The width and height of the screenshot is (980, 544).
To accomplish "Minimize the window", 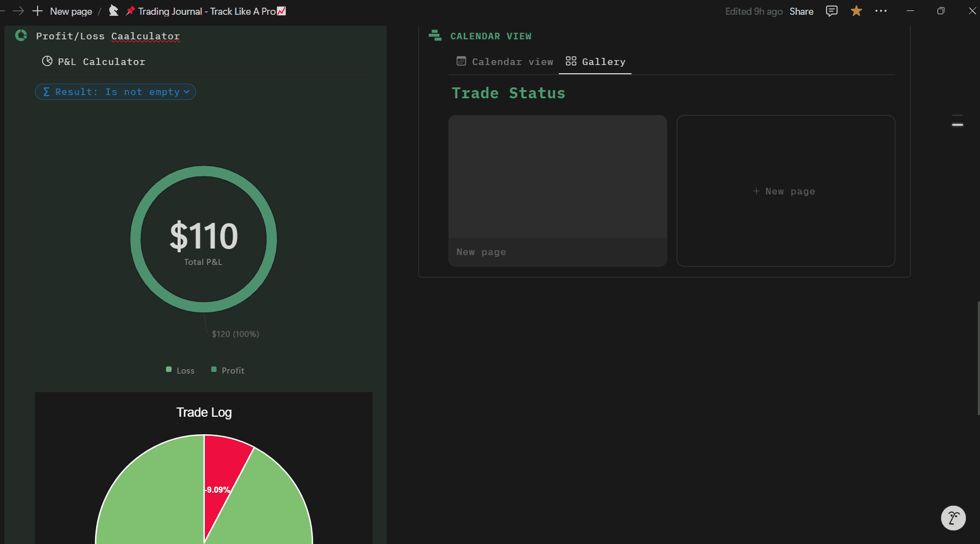I will (910, 11).
